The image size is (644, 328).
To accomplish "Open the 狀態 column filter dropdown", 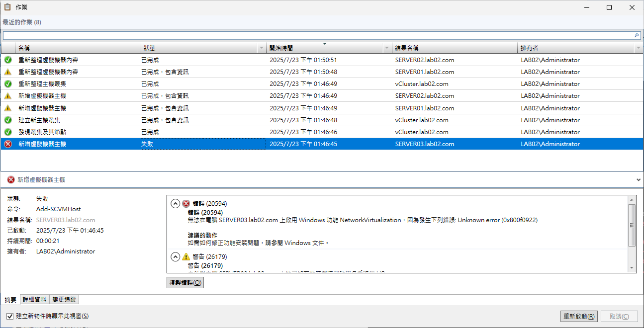I will click(262, 48).
